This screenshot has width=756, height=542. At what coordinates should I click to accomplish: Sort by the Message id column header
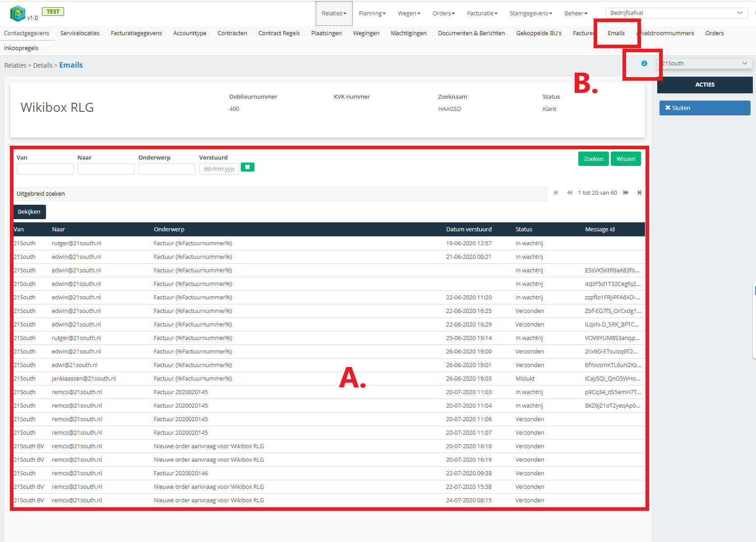coord(599,230)
